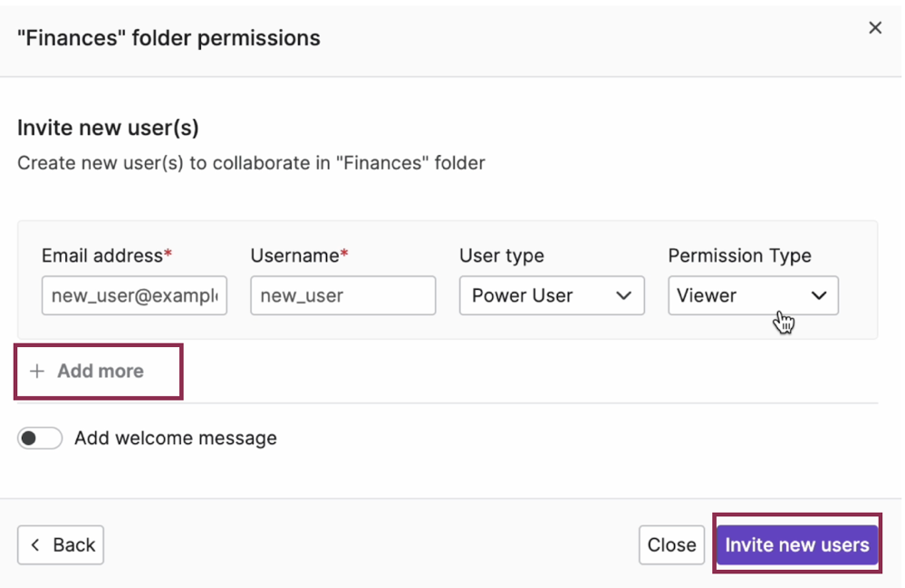Go back using the Back button
Viewport: 905px width, 588px height.
point(60,545)
